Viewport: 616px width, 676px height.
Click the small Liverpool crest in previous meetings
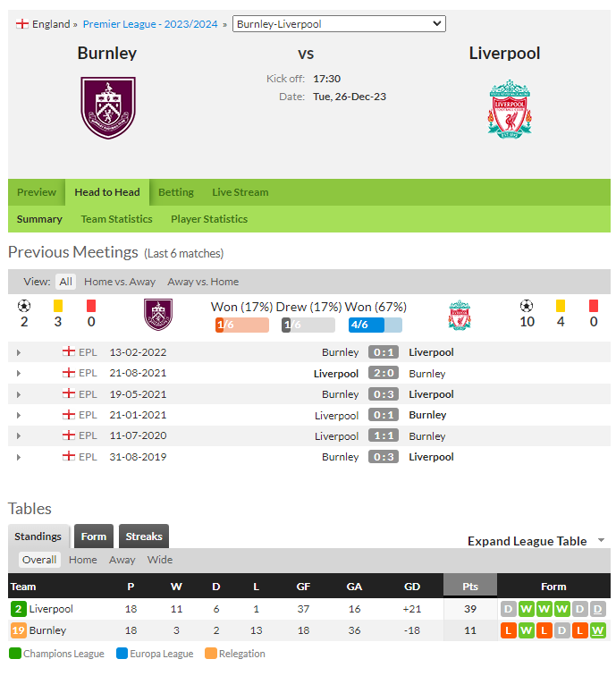click(460, 315)
